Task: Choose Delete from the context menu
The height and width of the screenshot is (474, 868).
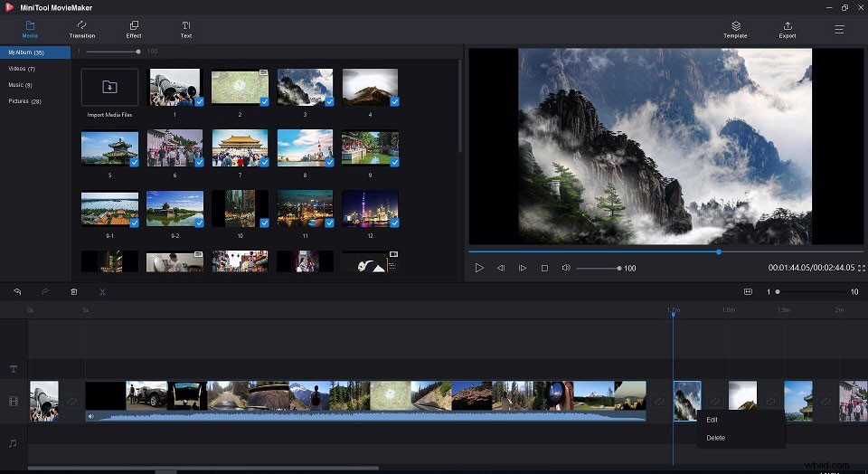Action: [716, 438]
